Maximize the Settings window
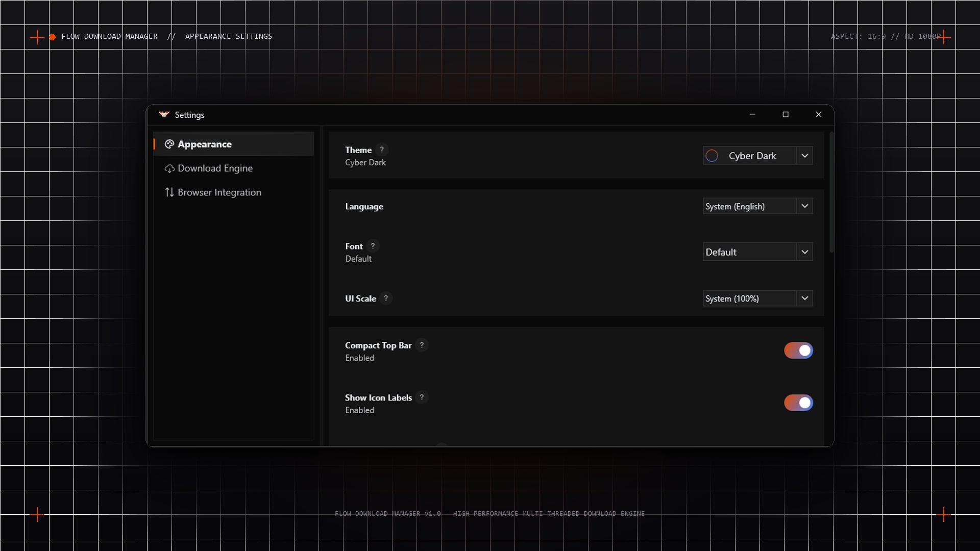Viewport: 980px width, 551px height. pos(786,115)
